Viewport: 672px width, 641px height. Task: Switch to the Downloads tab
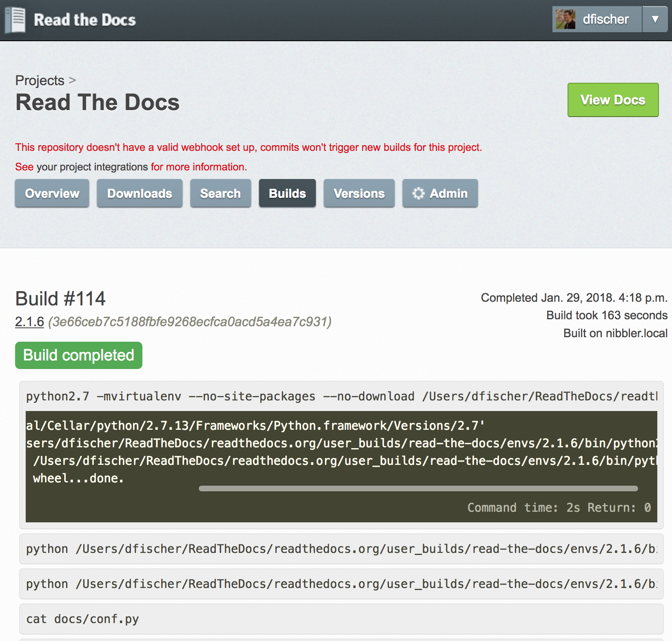click(x=140, y=193)
